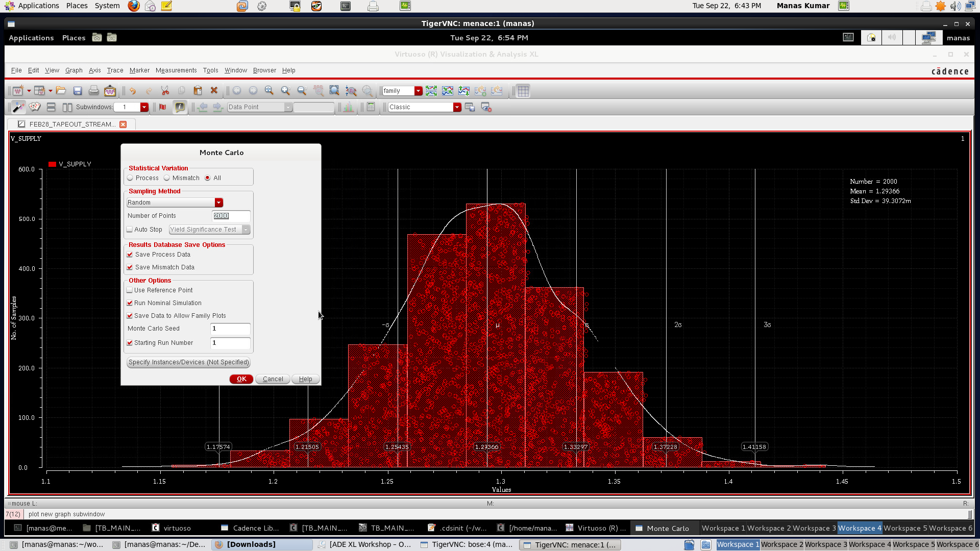Launch Firefox from the top panel
Viewport: 980px width, 551px height.
(134, 6)
